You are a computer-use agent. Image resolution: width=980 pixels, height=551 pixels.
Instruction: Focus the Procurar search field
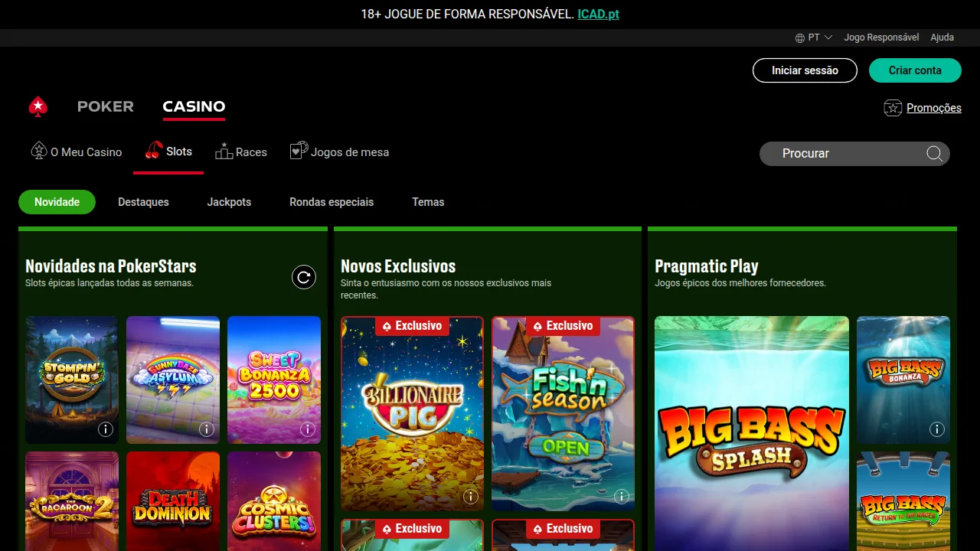click(854, 154)
